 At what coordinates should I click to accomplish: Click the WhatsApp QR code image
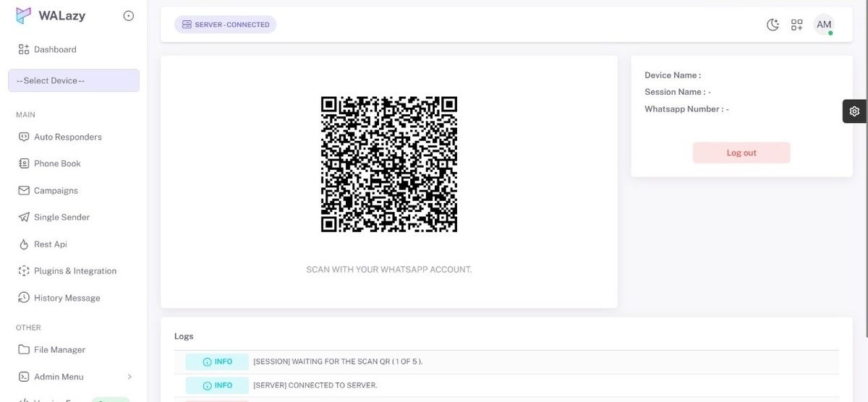pyautogui.click(x=389, y=164)
